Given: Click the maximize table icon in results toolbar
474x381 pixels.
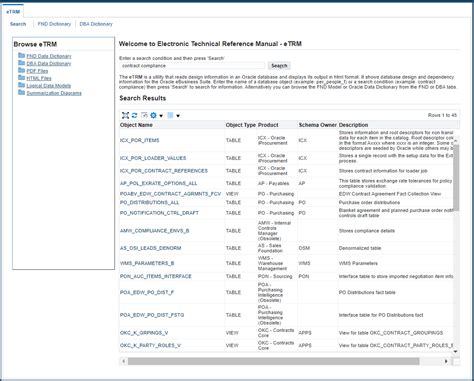Looking at the screenshot, I should point(125,115).
